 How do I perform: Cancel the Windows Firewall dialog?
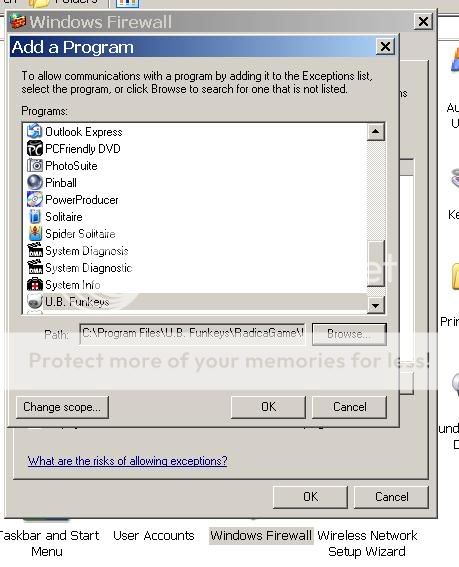[391, 497]
